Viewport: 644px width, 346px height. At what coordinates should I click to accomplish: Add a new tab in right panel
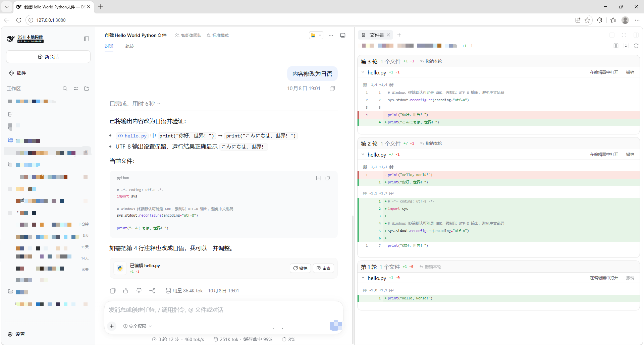pyautogui.click(x=399, y=35)
